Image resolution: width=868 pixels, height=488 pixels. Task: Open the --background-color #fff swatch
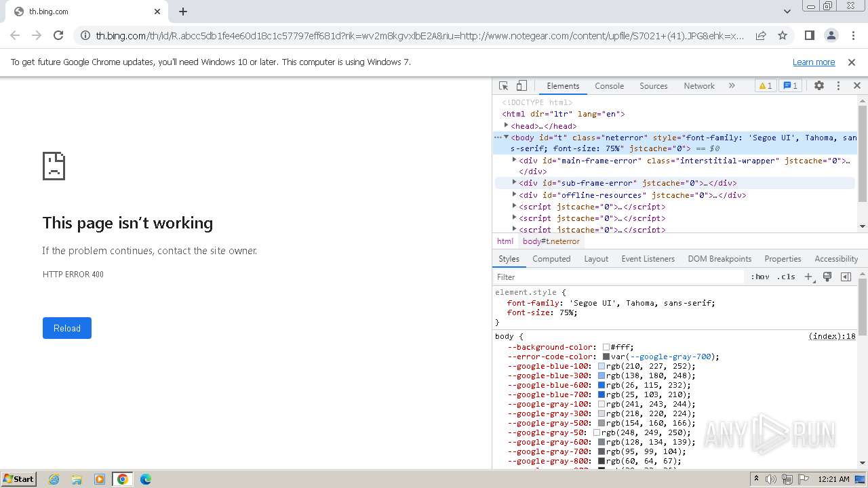[606, 347]
